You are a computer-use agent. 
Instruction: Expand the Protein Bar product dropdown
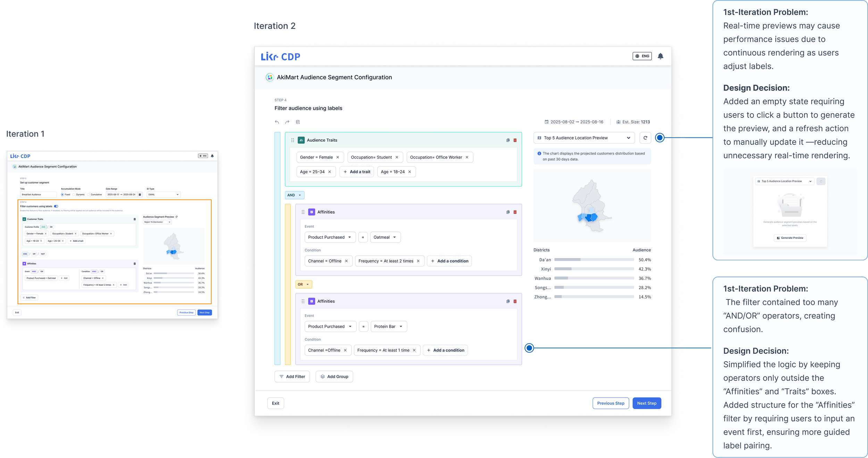tap(389, 326)
